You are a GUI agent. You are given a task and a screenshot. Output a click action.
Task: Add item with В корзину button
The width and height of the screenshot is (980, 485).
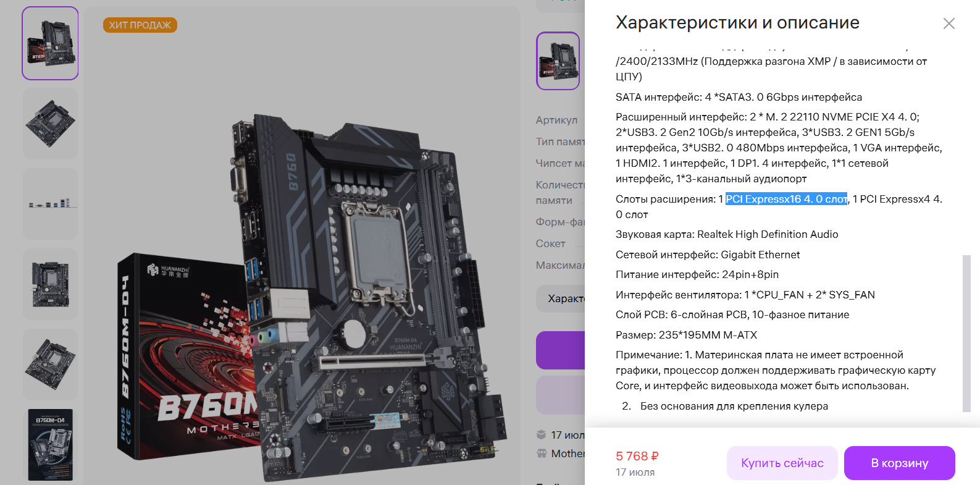(900, 463)
